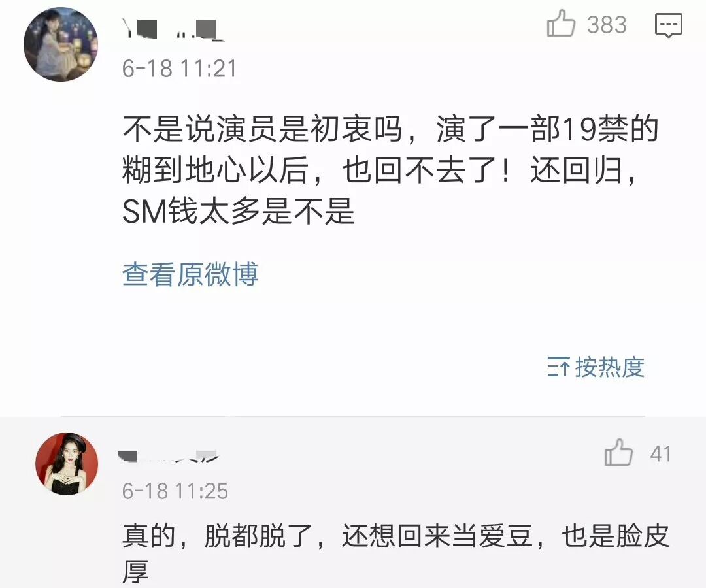Like the main comment with 383 likes

pos(561,24)
